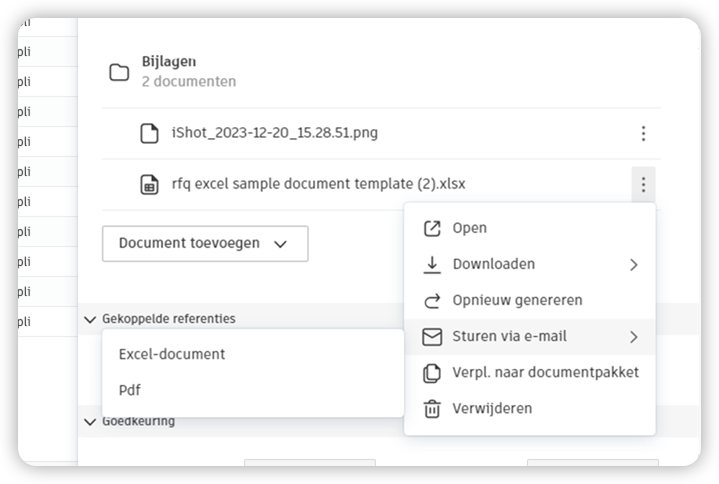Open the Document toevoegen dropdown
The image size is (719, 484).
click(204, 243)
